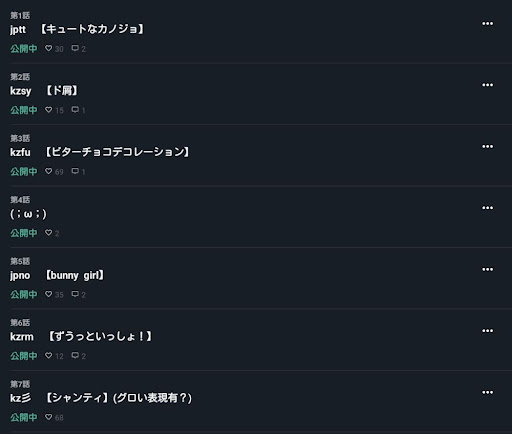Open the options menu for episode jptt

[487, 24]
